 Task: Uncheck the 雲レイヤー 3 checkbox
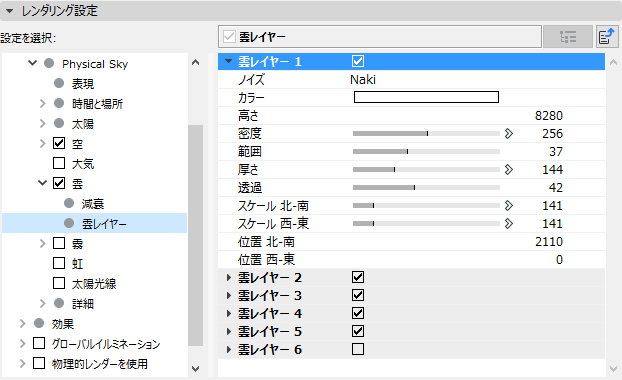coord(358,295)
